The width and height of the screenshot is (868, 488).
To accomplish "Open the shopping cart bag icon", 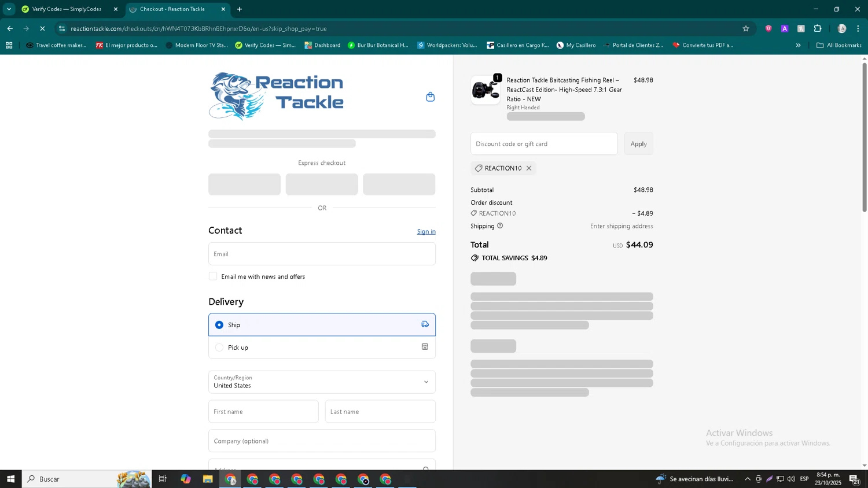I will click(x=430, y=97).
